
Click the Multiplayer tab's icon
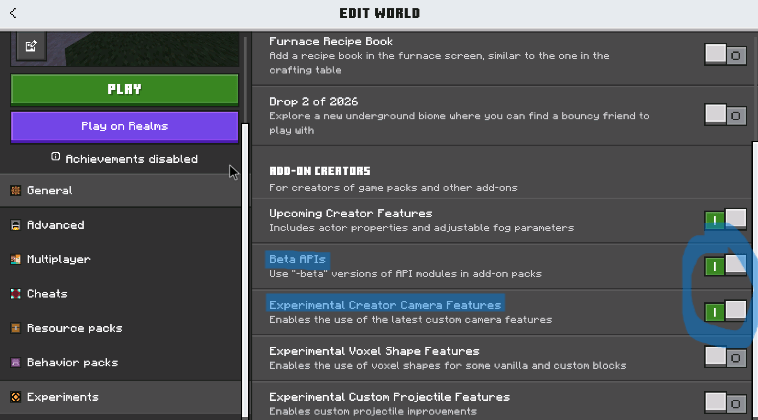(15, 259)
